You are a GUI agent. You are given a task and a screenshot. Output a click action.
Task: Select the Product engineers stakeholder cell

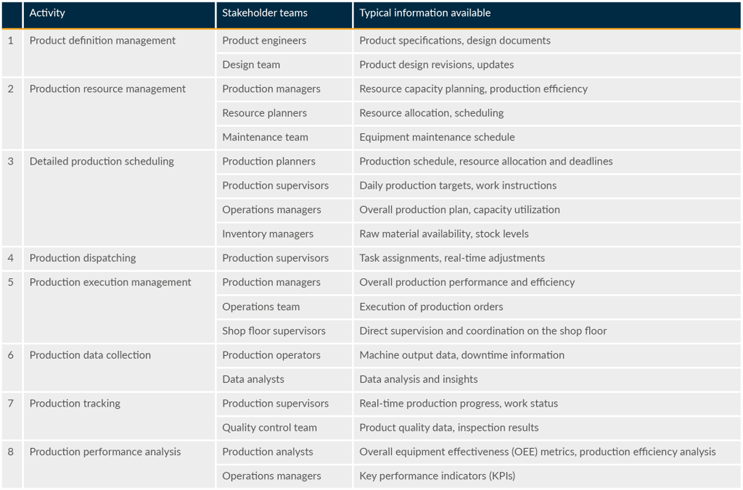[x=264, y=41]
